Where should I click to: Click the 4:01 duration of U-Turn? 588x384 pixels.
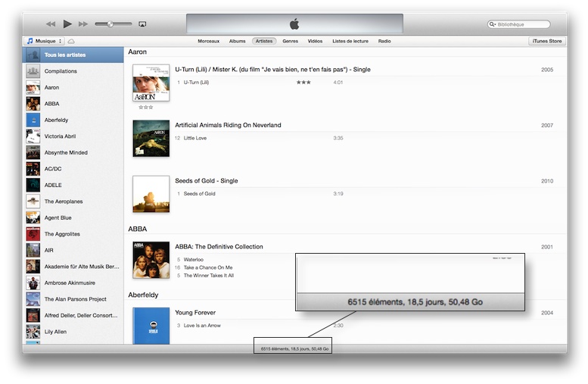[x=338, y=83]
